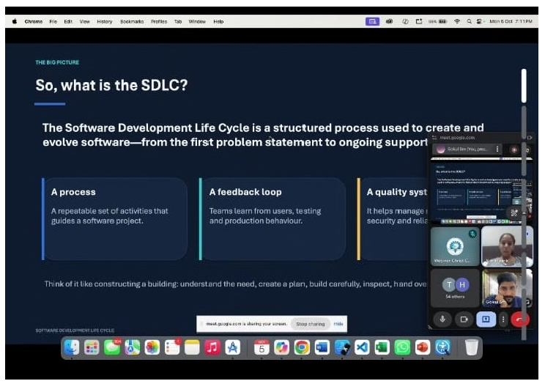The height and width of the screenshot is (392, 545).
Task: Select the Webinar Christ participant tile
Action: tap(455, 246)
